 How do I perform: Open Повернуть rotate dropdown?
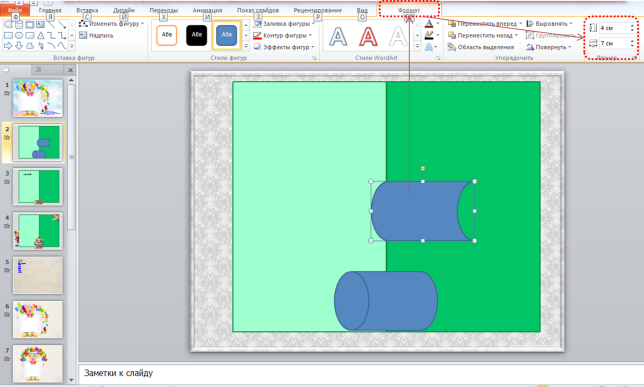(549, 47)
